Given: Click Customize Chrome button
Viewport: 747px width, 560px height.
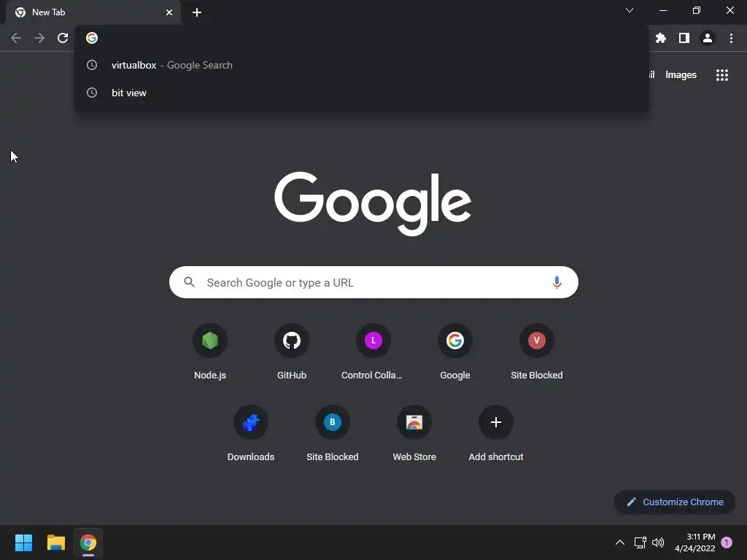Looking at the screenshot, I should click(675, 502).
